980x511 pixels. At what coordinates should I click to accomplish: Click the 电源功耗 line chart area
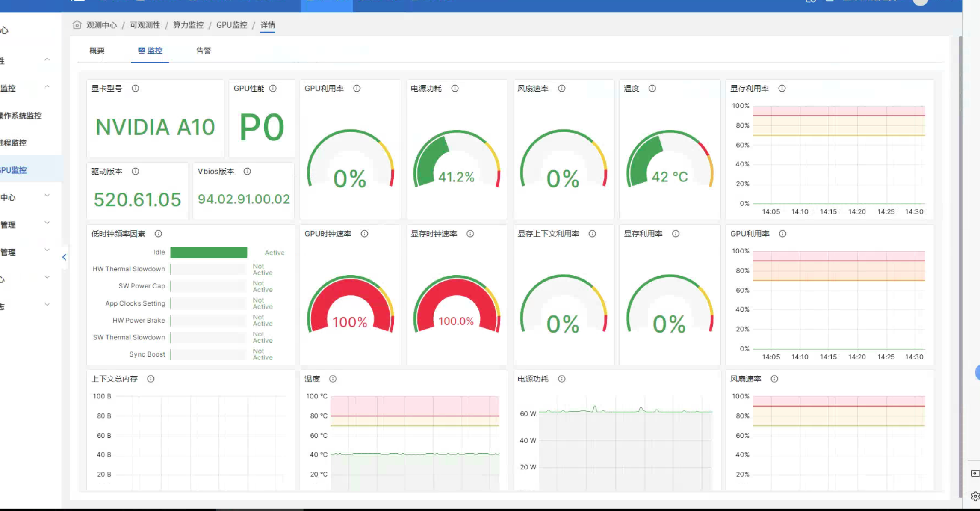(626, 443)
